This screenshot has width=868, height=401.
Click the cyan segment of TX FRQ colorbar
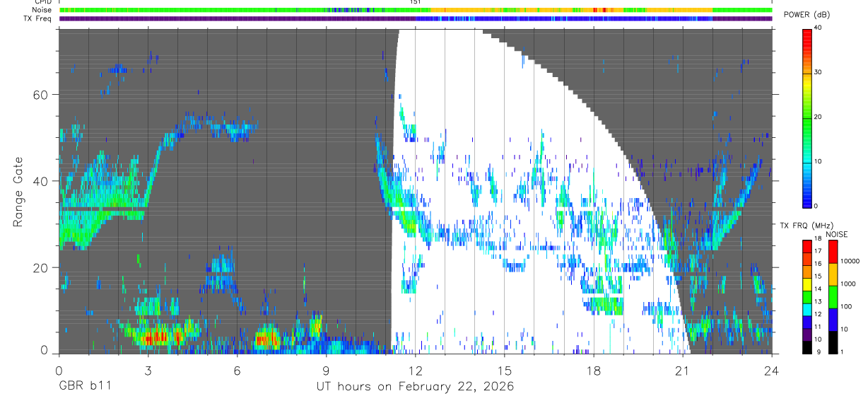[807, 310]
